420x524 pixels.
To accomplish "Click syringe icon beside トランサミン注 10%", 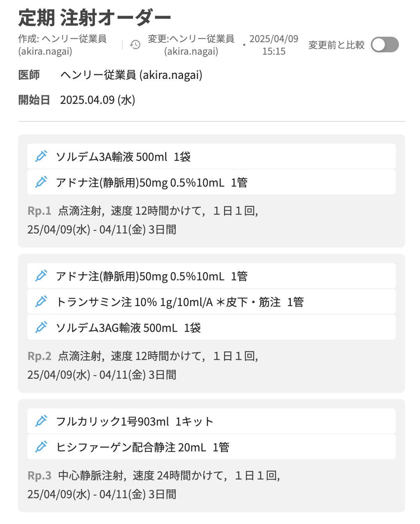I will coord(41,301).
